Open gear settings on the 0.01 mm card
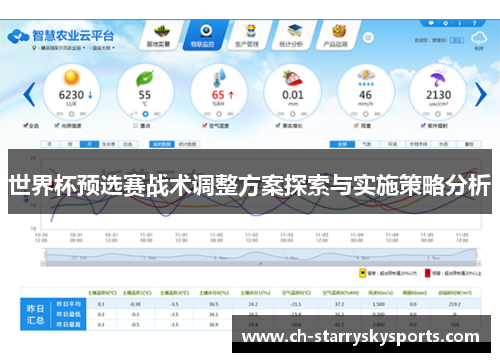 point(292,114)
